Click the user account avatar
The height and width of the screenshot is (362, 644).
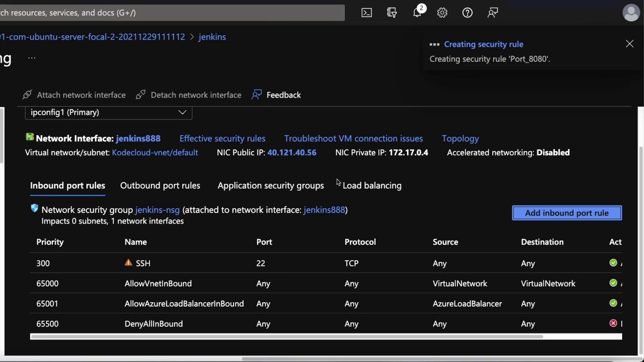[x=631, y=13]
